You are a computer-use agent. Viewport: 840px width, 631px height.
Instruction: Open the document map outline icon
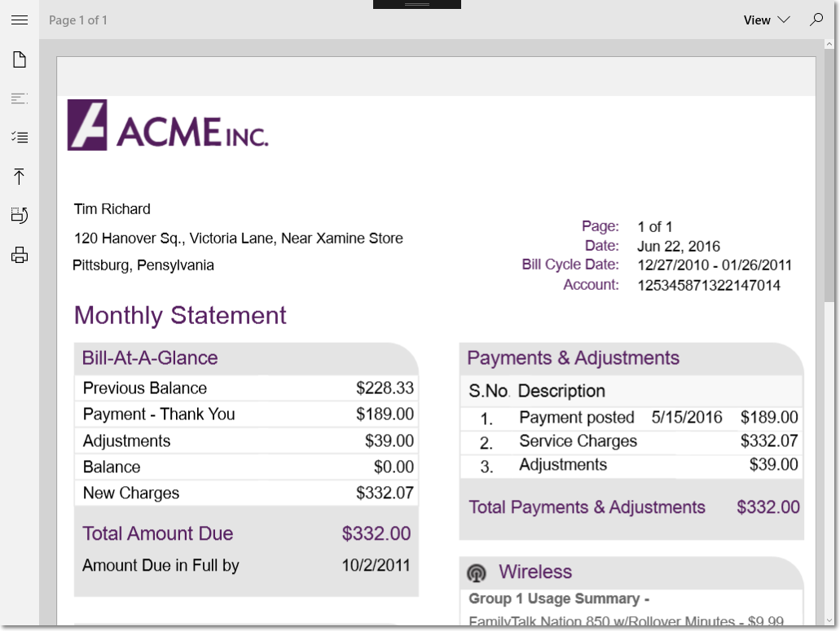coord(20,99)
